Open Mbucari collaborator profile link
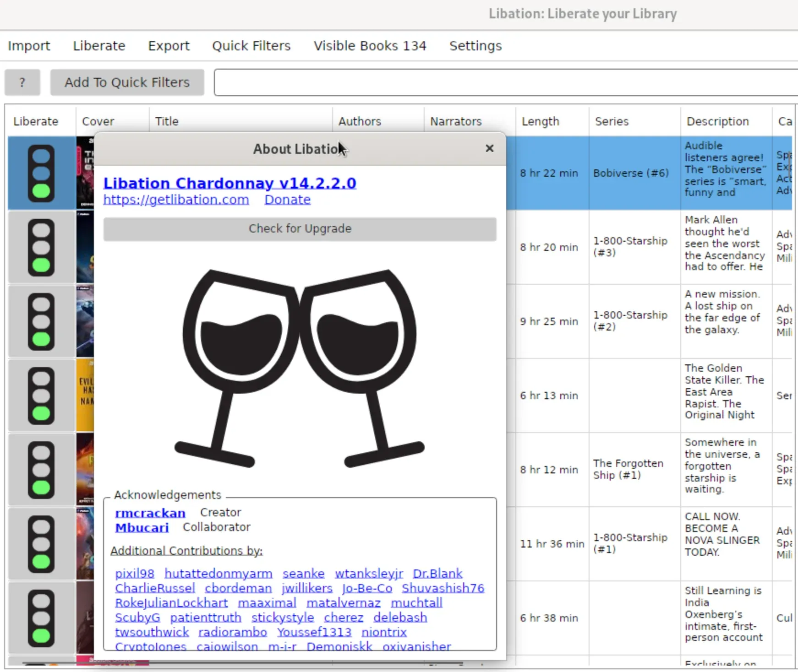The image size is (798, 672). point(142,527)
